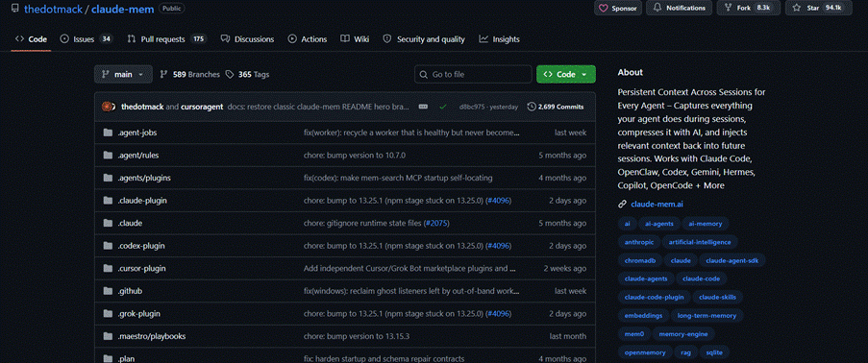This screenshot has height=363, width=868.
Task: Open the .agent/rules folder
Action: click(137, 156)
